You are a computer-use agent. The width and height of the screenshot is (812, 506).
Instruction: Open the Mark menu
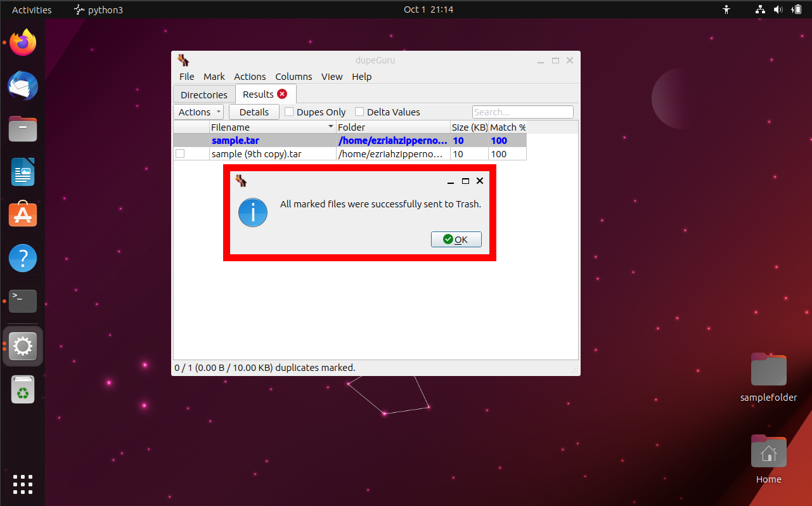214,77
